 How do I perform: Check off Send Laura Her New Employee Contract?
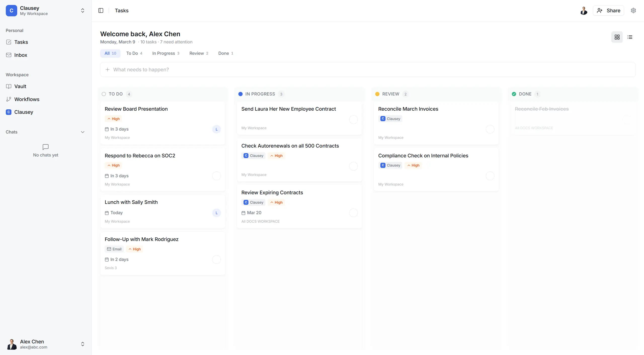coord(353,119)
